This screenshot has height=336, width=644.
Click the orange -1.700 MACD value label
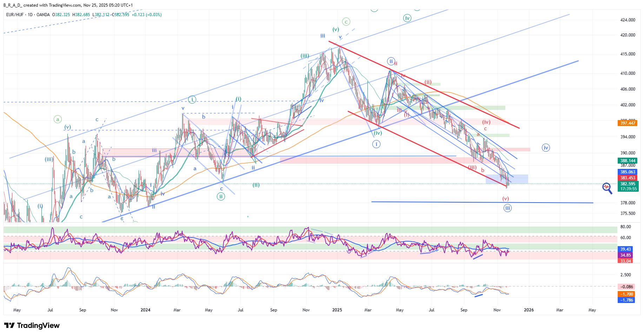tap(626, 294)
